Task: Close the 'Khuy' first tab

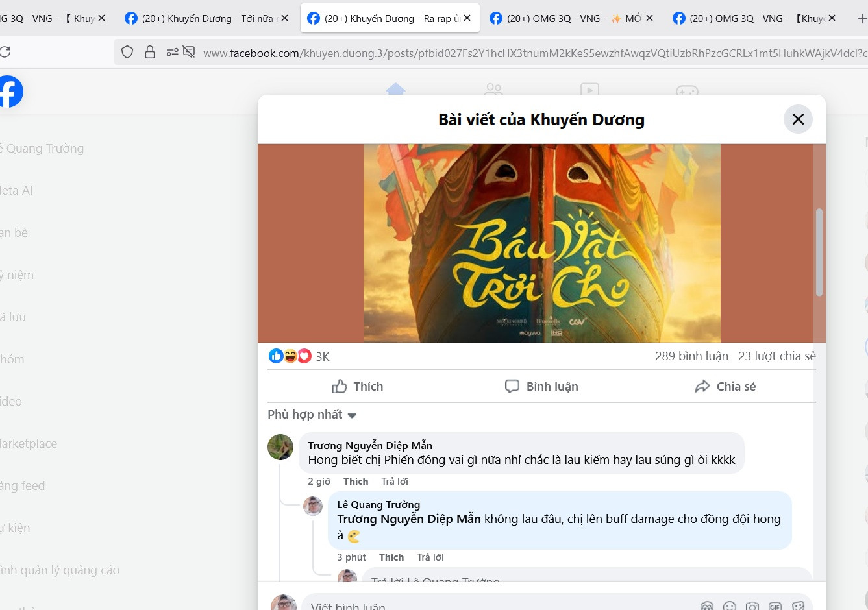Action: pos(101,18)
